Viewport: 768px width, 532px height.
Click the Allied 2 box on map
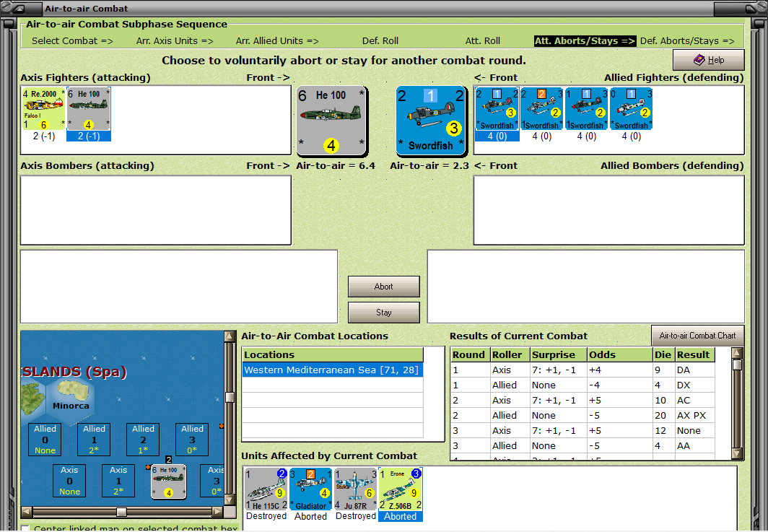coord(143,440)
